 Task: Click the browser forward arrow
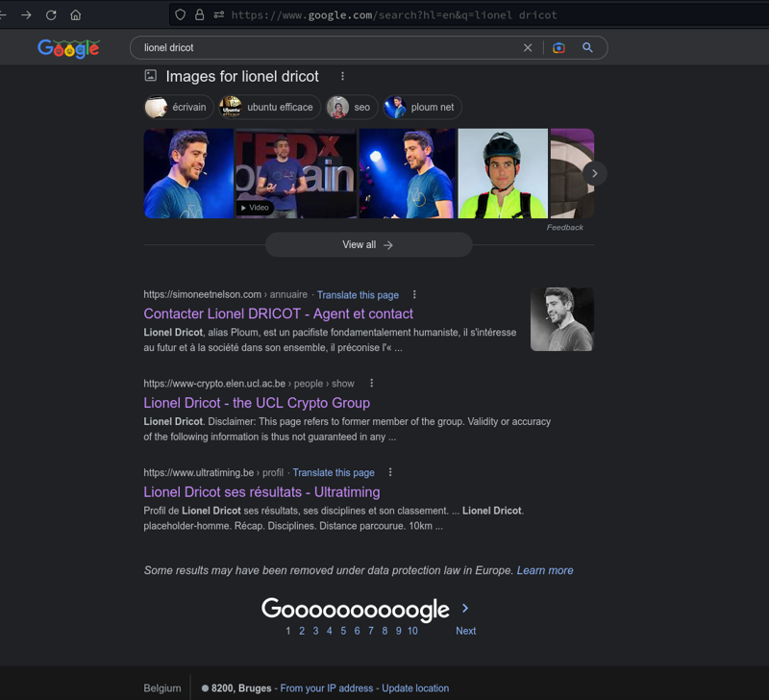[x=27, y=15]
